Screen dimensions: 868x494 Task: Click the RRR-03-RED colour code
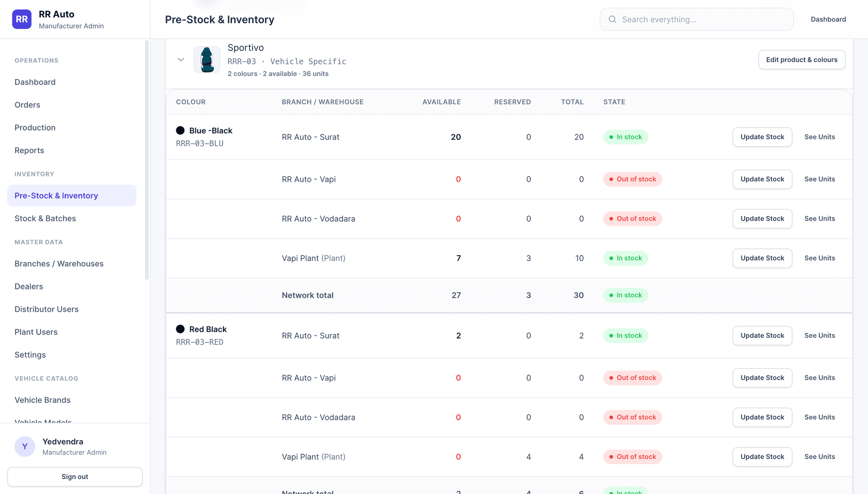[x=199, y=342]
